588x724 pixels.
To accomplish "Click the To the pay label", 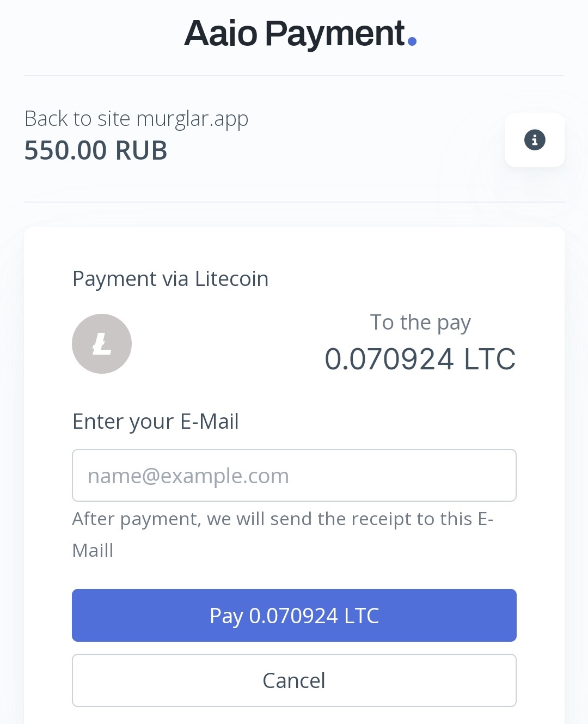I will (420, 323).
